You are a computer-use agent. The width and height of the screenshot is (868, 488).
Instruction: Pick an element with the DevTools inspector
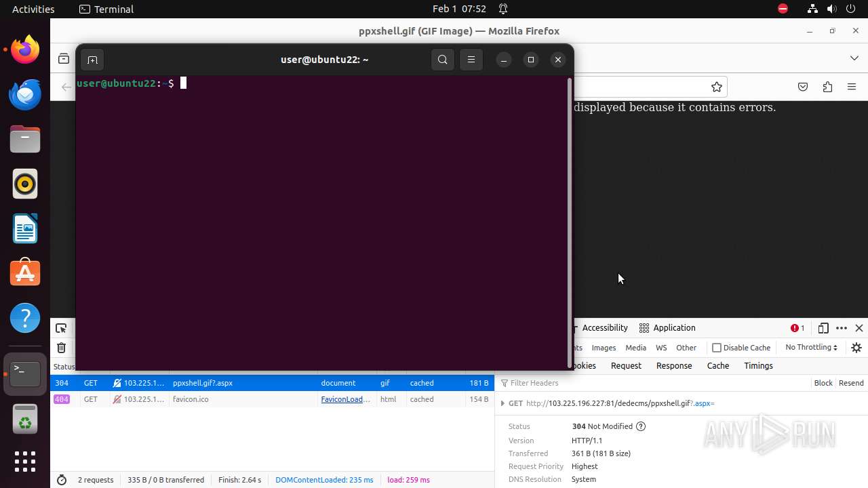[x=61, y=328]
